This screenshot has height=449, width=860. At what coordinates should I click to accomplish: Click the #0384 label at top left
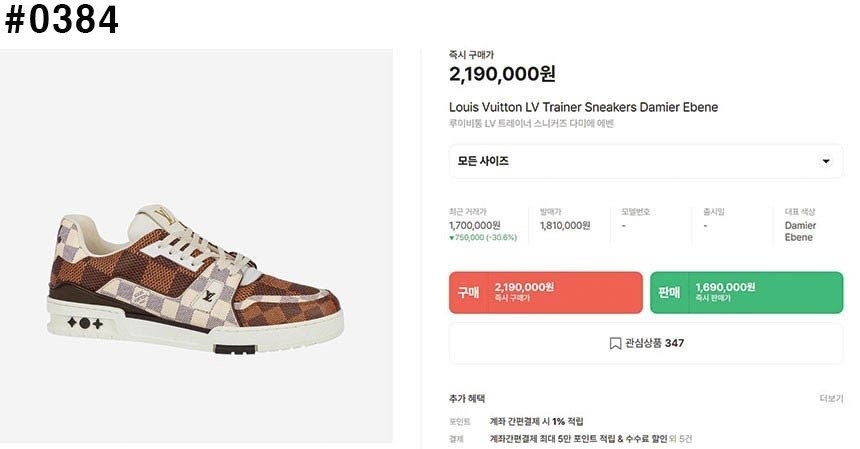pyautogui.click(x=62, y=20)
